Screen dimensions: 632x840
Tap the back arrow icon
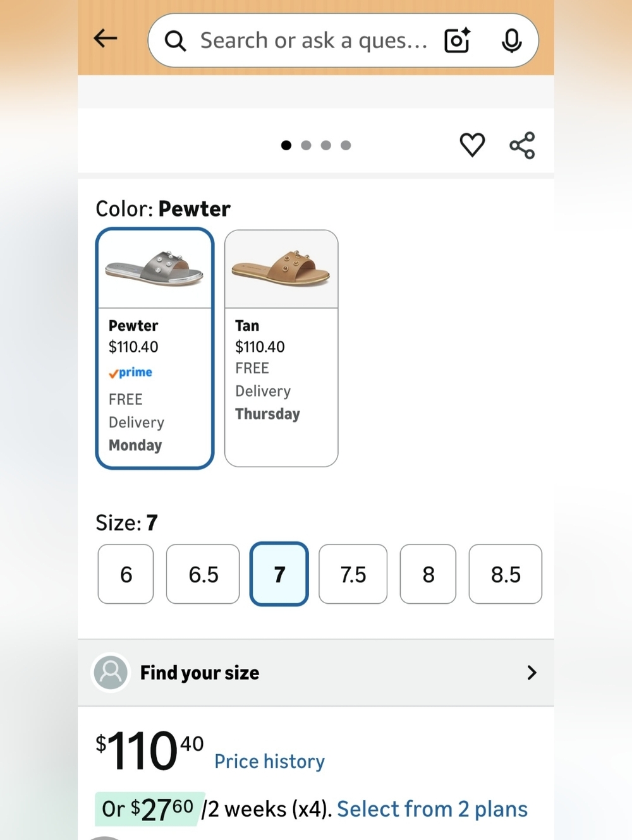click(106, 39)
